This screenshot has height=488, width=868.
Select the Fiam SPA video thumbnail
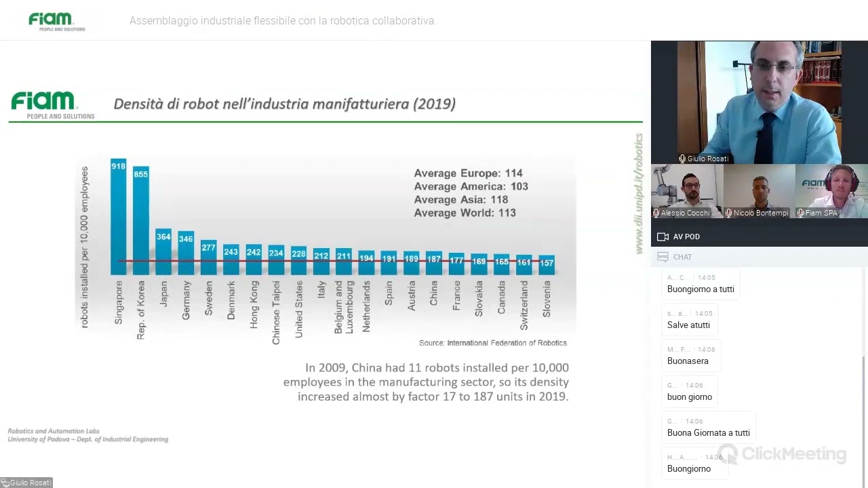(831, 191)
